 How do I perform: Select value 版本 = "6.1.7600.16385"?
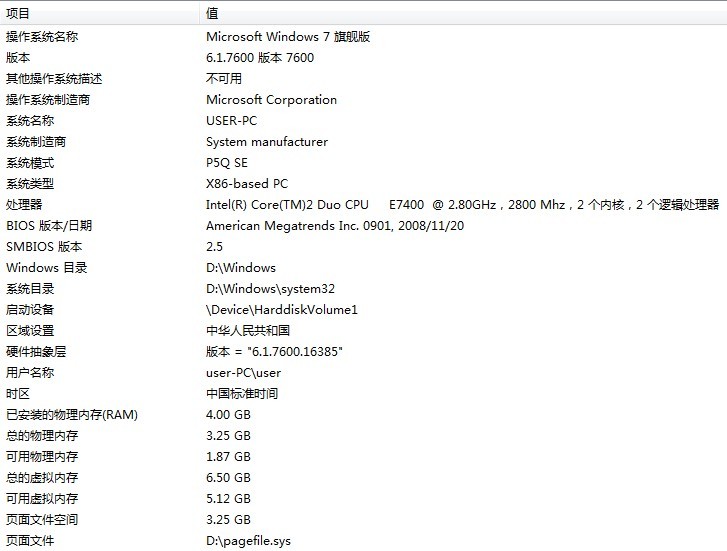click(274, 352)
